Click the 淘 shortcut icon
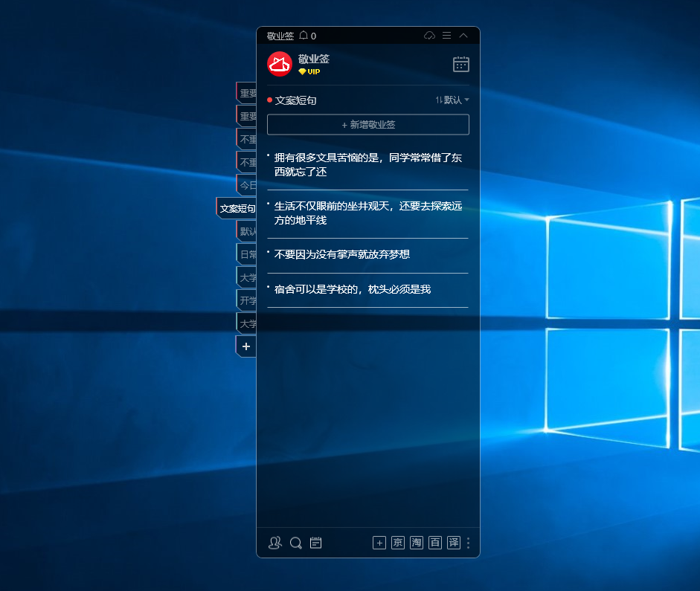The width and height of the screenshot is (700, 591). pyautogui.click(x=417, y=543)
